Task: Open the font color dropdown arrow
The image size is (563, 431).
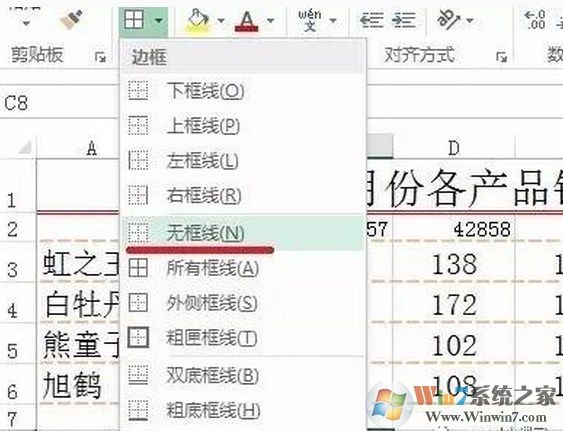Action: click(x=270, y=20)
